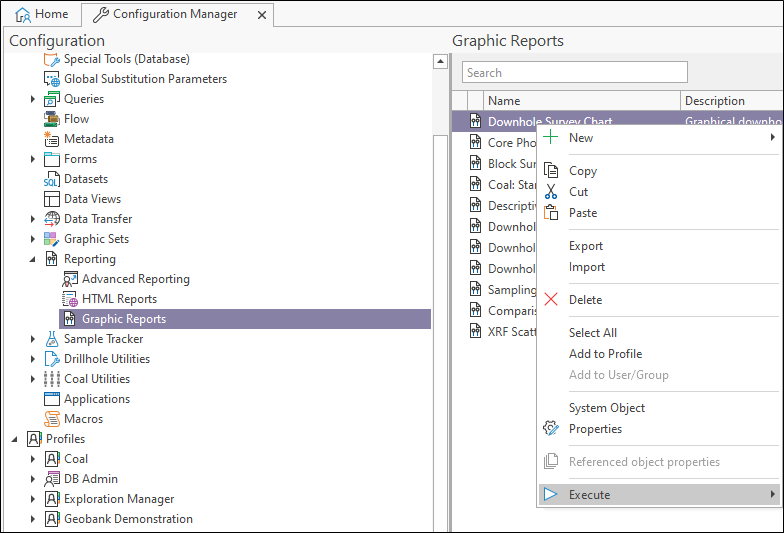Click the red Delete X icon
The image size is (784, 533).
click(x=551, y=300)
